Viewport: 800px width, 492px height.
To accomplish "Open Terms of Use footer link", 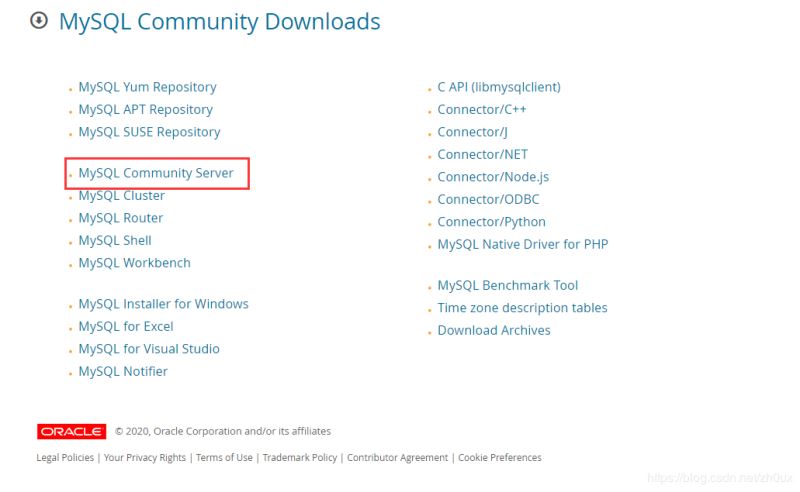I will 224,457.
